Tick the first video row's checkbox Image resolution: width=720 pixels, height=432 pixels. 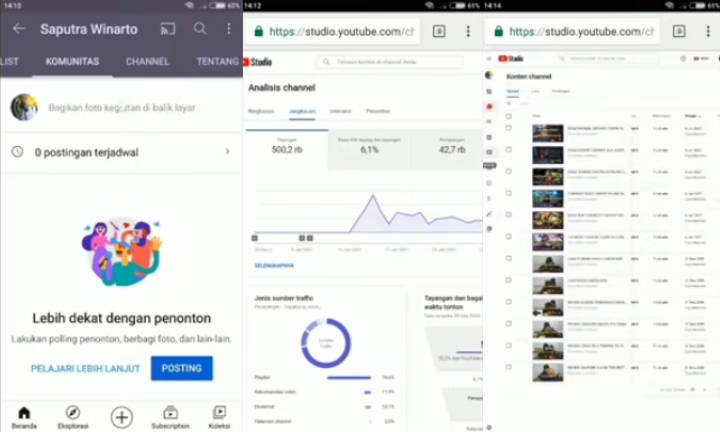point(509,128)
